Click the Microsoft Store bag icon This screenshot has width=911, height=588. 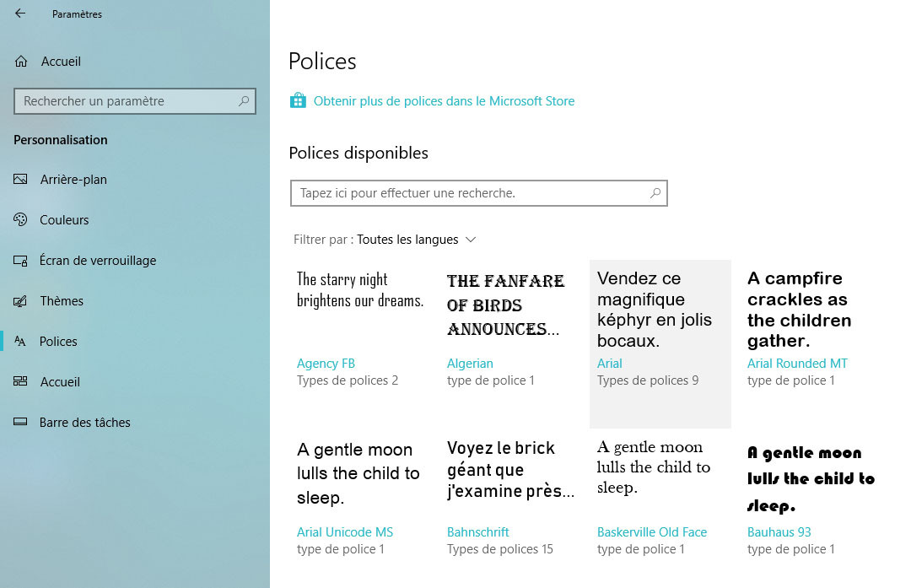298,100
